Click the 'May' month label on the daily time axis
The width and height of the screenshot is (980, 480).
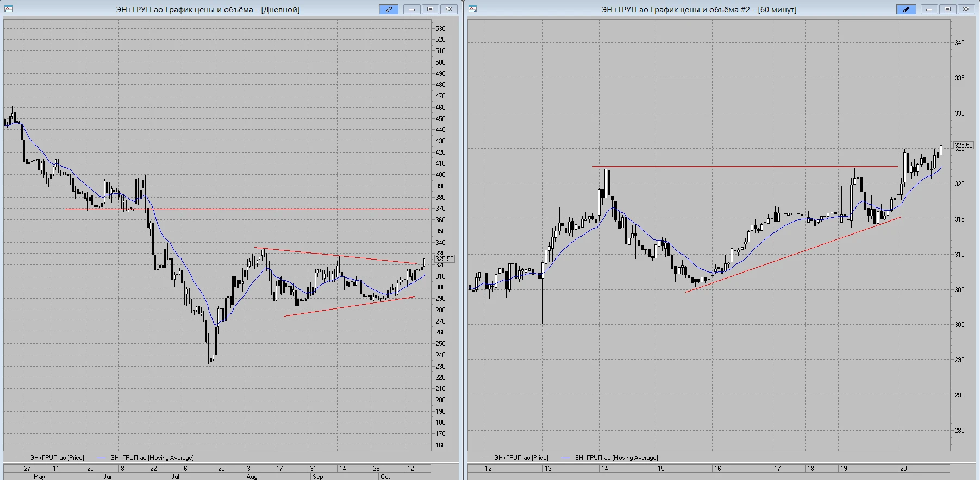click(x=39, y=477)
